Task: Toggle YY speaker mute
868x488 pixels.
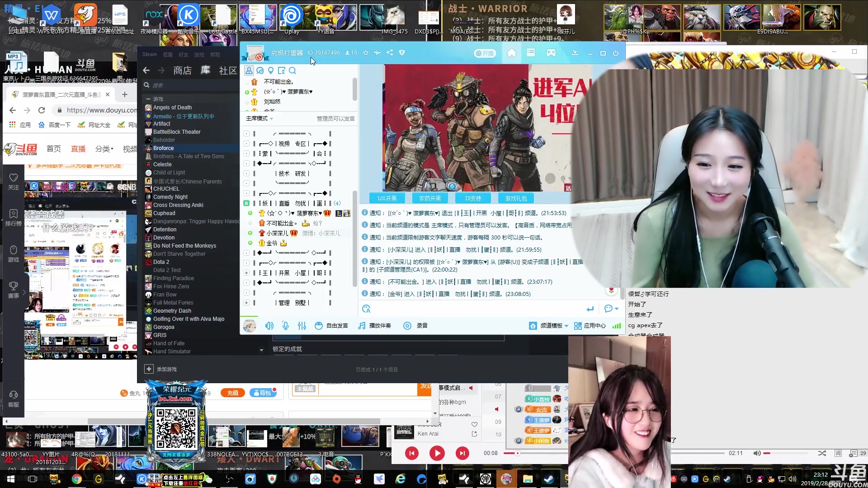Action: (x=269, y=326)
